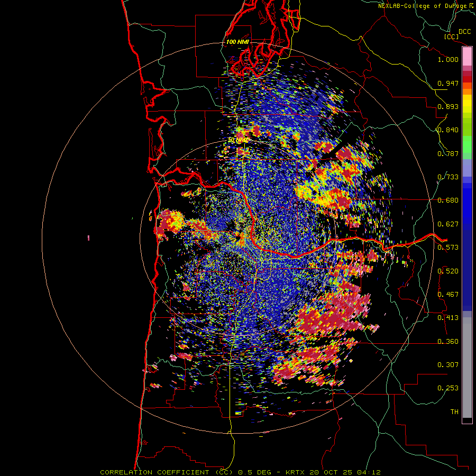The image size is (476, 476).
Task: Click the TH threshold label on the scale
Action: pos(454,412)
